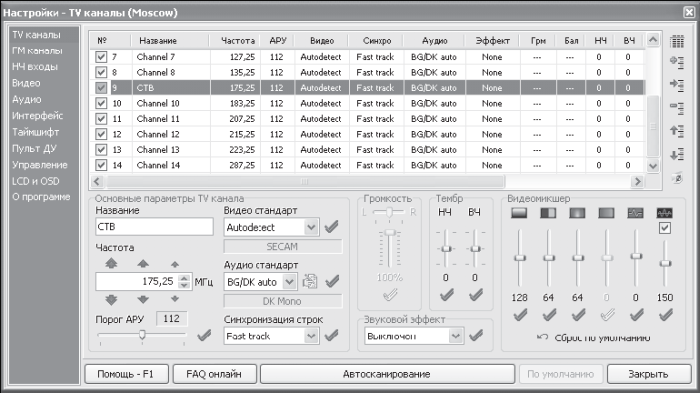Click checkmark under videomixer value 128

tap(520, 315)
